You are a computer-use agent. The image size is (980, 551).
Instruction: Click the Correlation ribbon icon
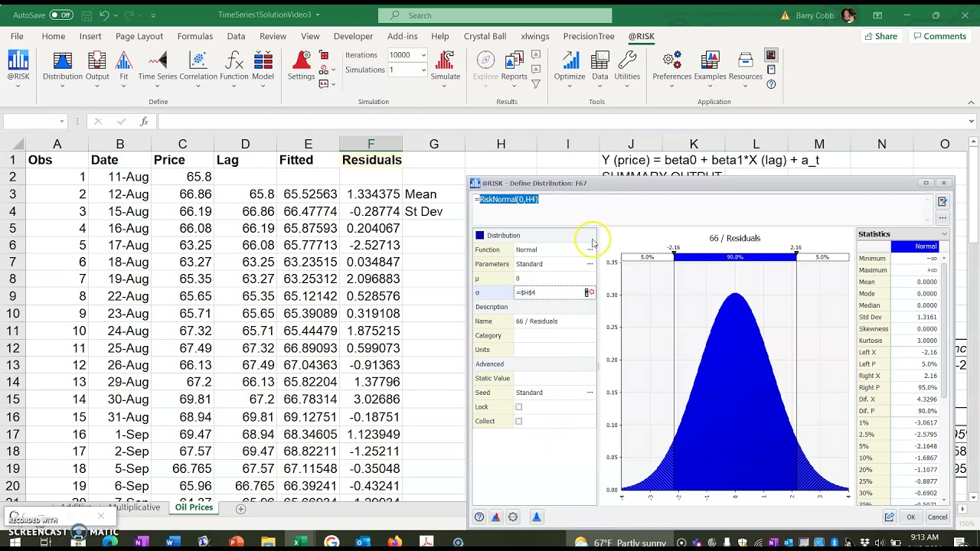pos(198,67)
